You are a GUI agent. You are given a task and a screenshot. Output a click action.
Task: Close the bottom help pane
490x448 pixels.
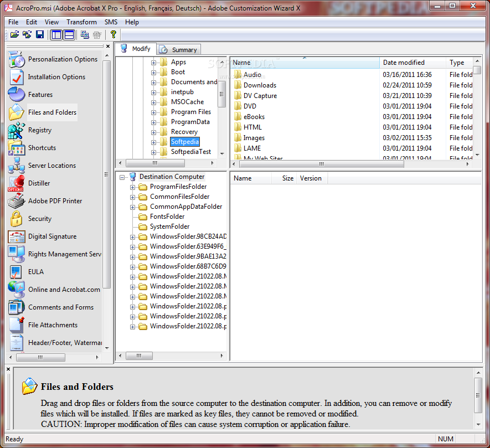point(8,369)
